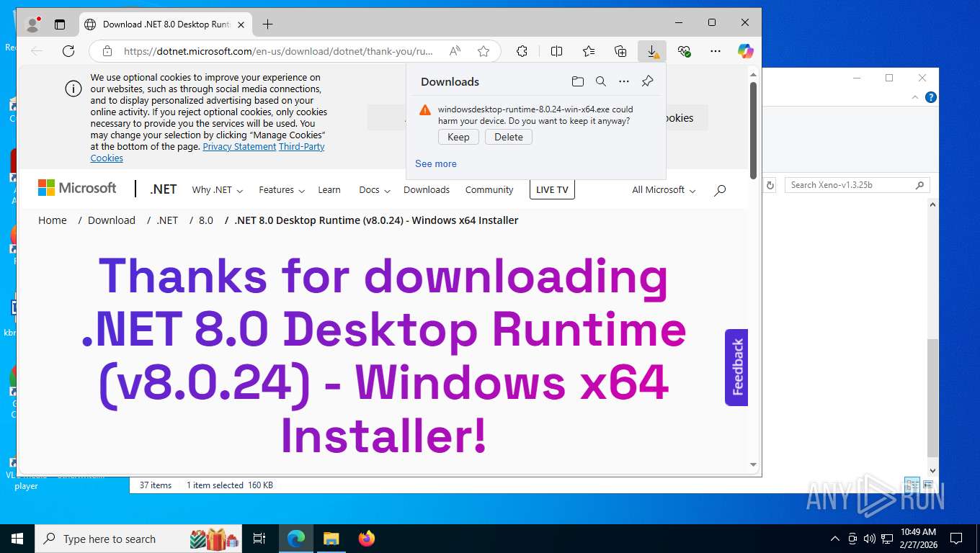Toggle the Downloads toolbar button
The image size is (980, 553).
click(652, 51)
